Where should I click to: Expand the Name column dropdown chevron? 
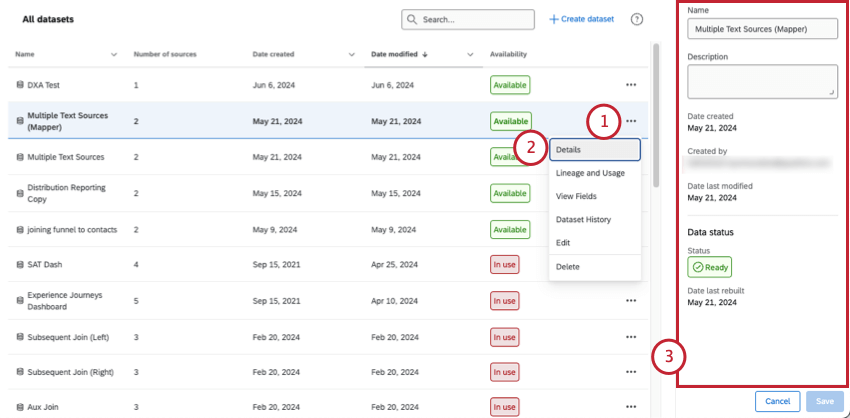113,54
